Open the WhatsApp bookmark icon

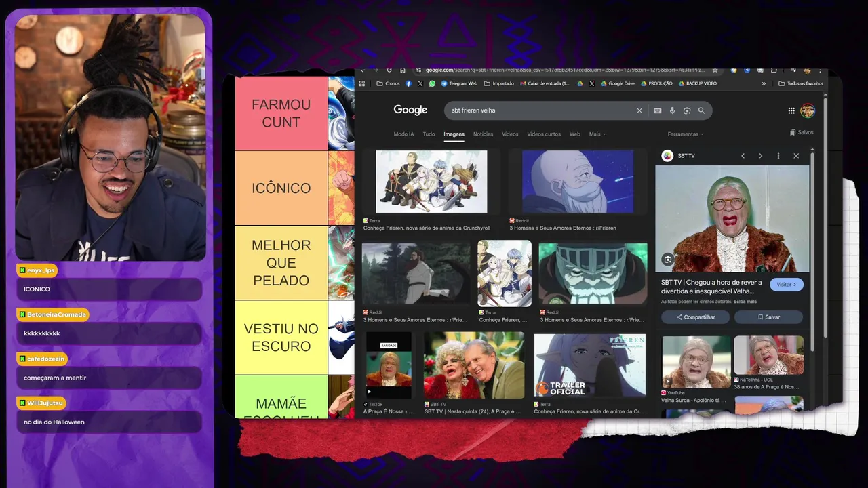tap(432, 83)
